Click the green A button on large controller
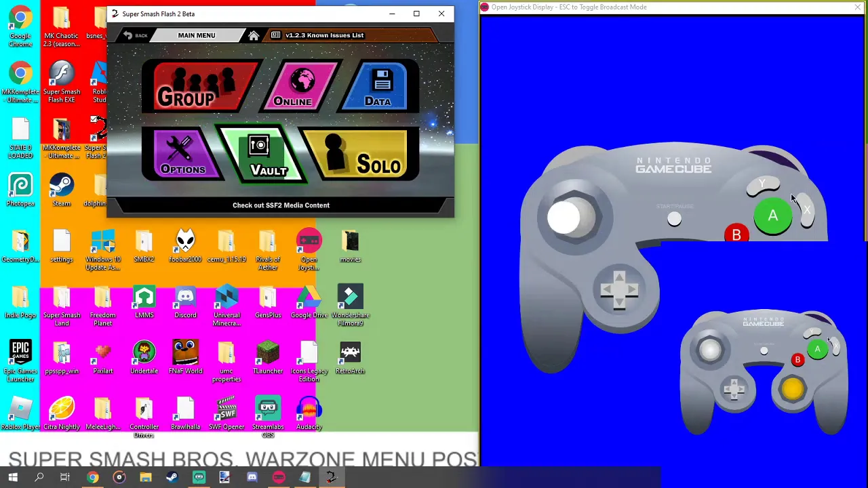This screenshot has height=488, width=868. 772,216
